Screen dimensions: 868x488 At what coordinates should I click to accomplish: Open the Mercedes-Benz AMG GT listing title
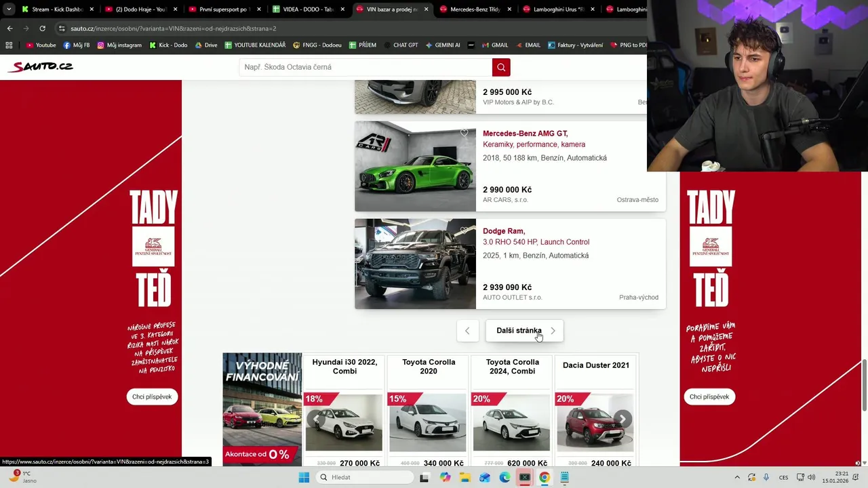[x=526, y=134]
